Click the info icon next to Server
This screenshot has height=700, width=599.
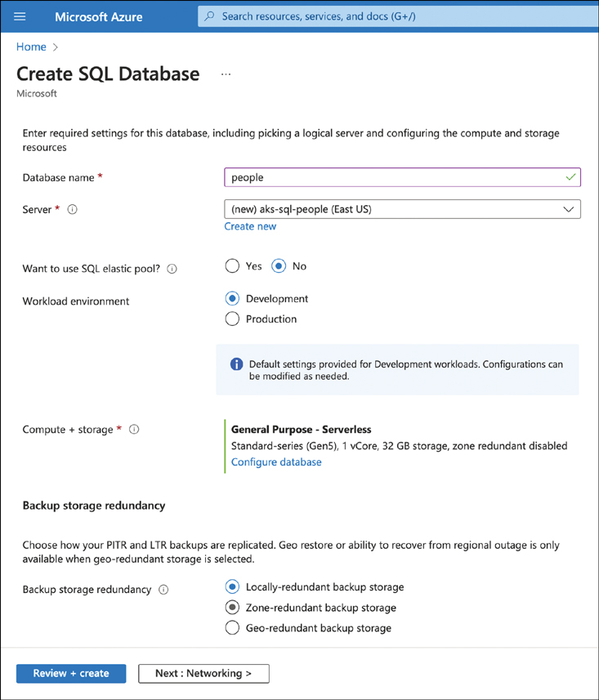coord(73,210)
